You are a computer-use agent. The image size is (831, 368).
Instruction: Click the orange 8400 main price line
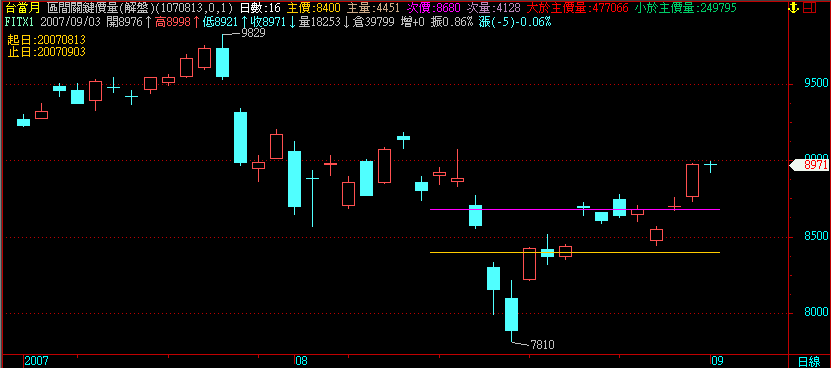(x=575, y=252)
